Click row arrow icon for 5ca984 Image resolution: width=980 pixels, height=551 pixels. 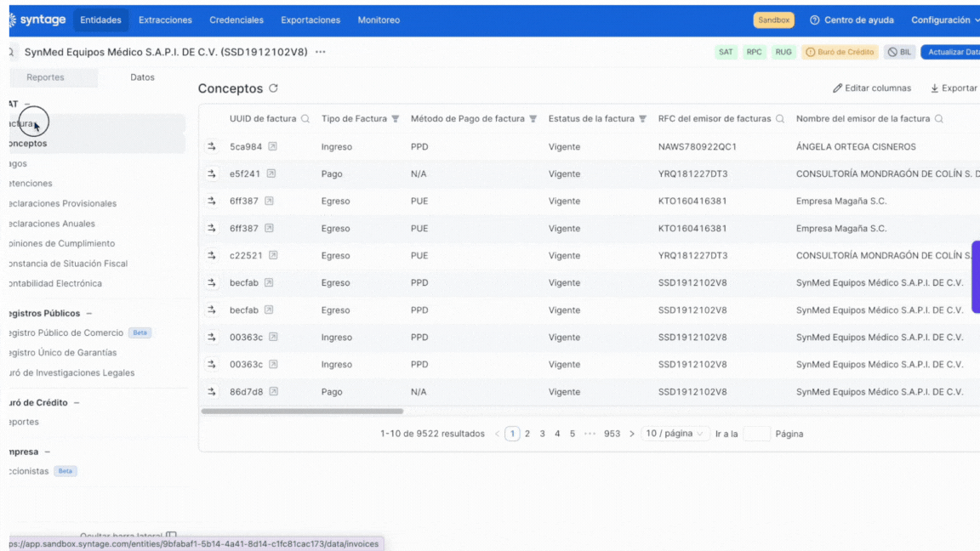coord(212,146)
